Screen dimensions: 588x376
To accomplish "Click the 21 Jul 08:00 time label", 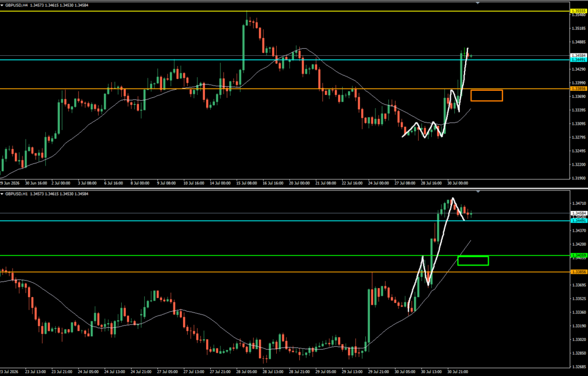I will (x=326, y=183).
